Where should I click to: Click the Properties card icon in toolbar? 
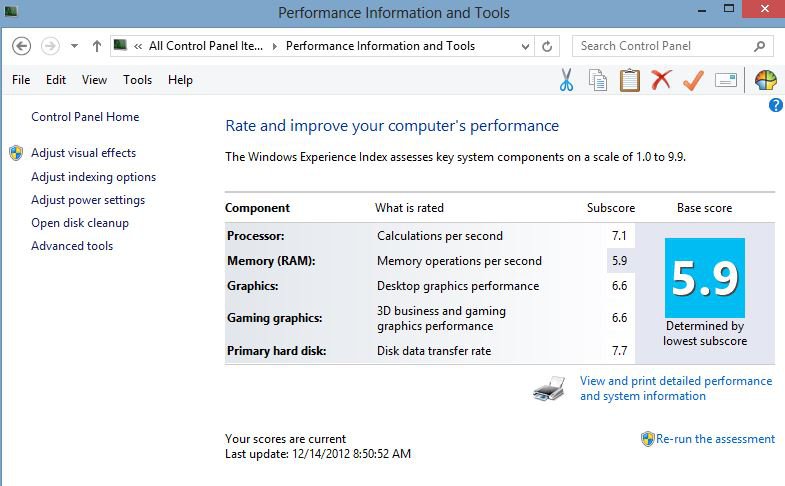tap(726, 81)
